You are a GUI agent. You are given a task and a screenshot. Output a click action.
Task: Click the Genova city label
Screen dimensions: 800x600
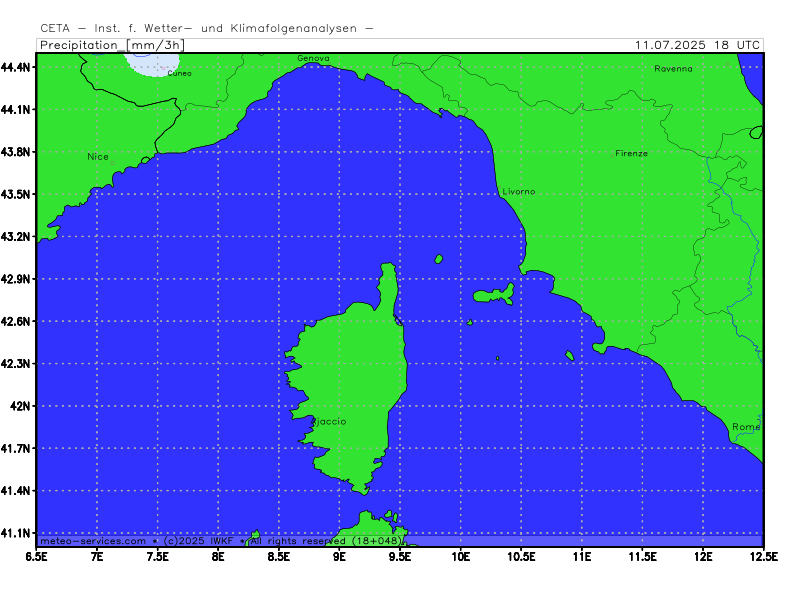coord(313,58)
